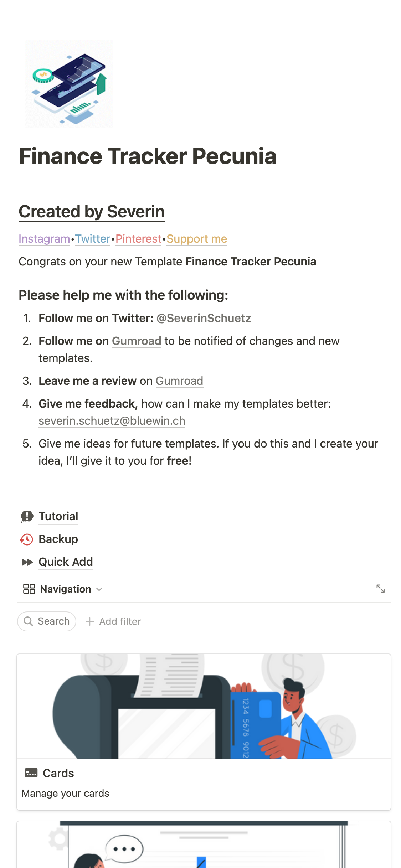Screen dimensions: 401x868
Task: Click the magnifying glass search icon
Action: [28, 621]
